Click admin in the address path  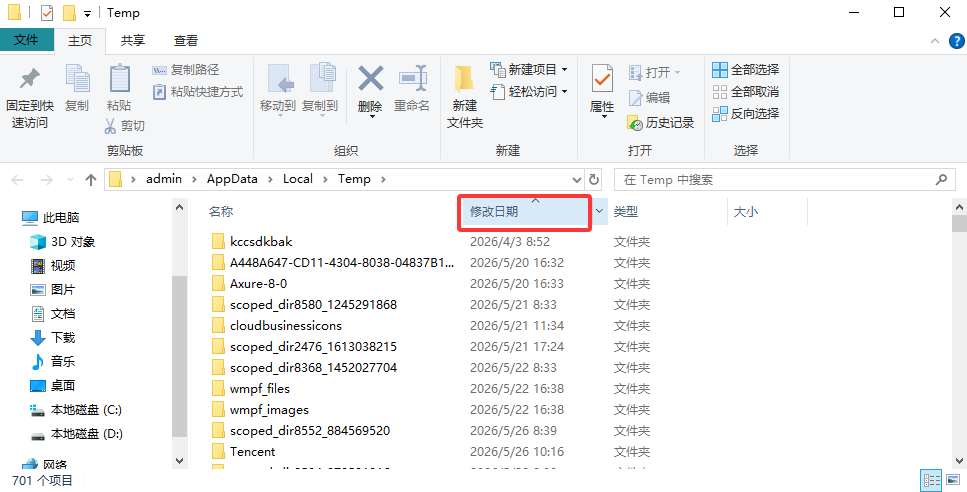164,179
